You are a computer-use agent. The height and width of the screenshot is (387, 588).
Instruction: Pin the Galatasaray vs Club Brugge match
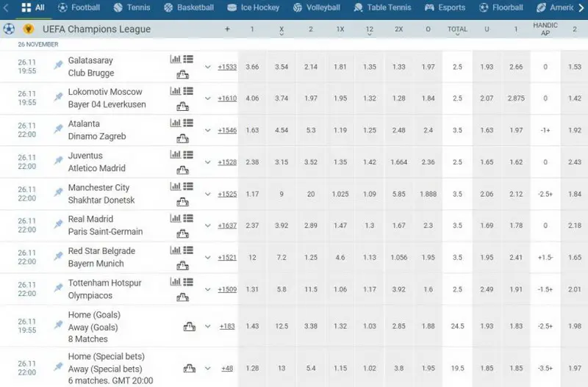tap(59, 66)
